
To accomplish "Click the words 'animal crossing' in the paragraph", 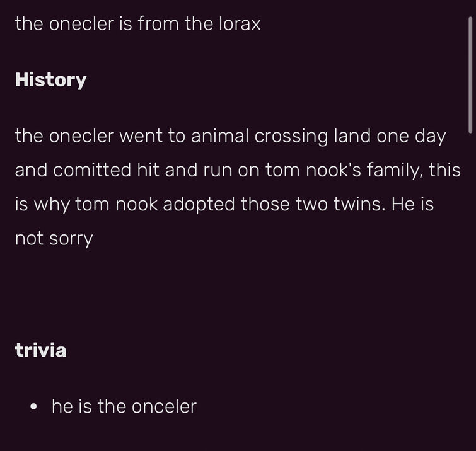I will 260,136.
